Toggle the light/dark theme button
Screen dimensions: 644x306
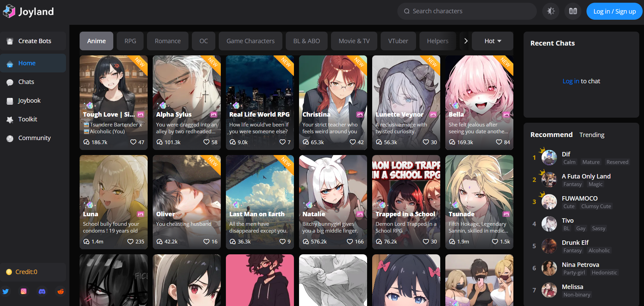[551, 11]
